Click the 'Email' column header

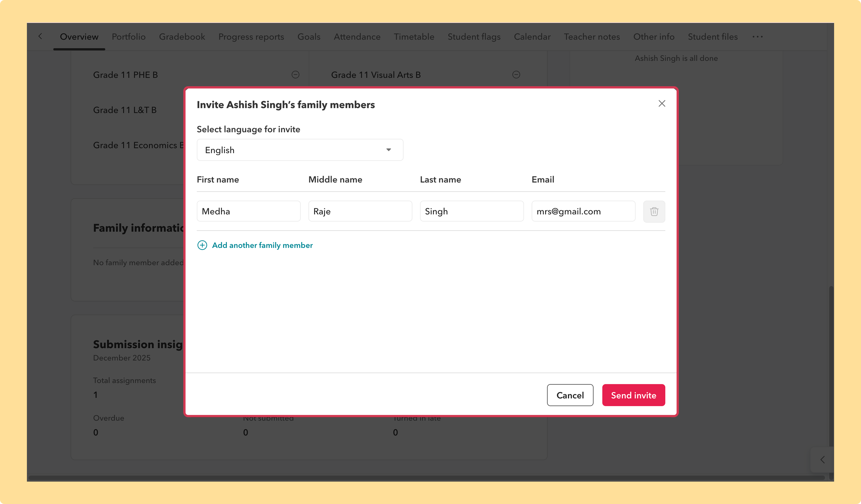[543, 179]
